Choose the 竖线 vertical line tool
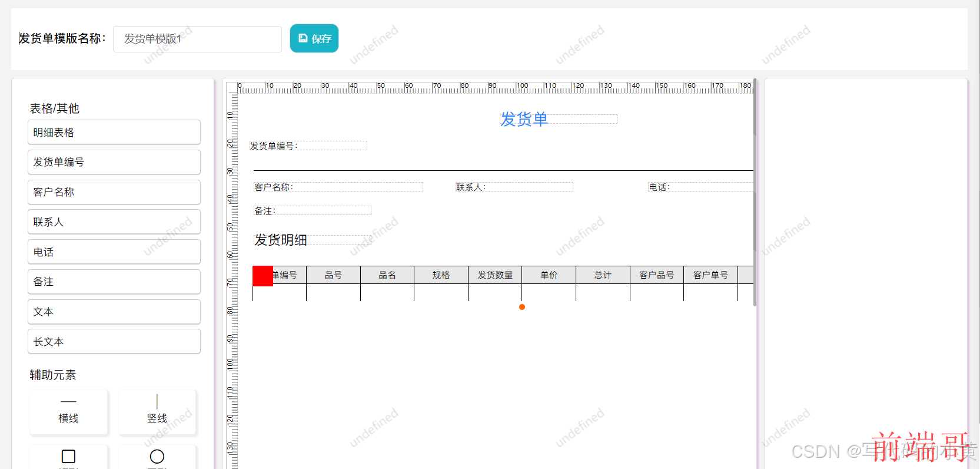The image size is (980, 469). 157,412
